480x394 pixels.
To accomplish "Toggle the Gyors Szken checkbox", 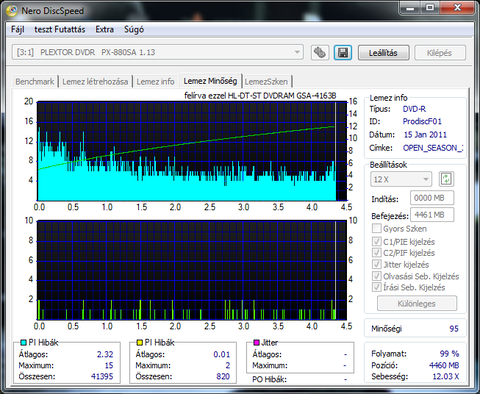I will pos(377,228).
